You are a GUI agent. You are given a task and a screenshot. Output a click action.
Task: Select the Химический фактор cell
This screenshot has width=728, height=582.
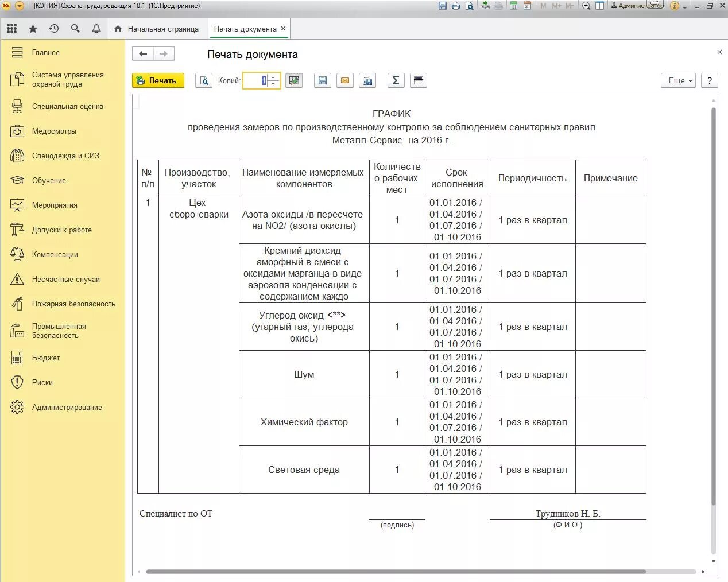coord(304,422)
